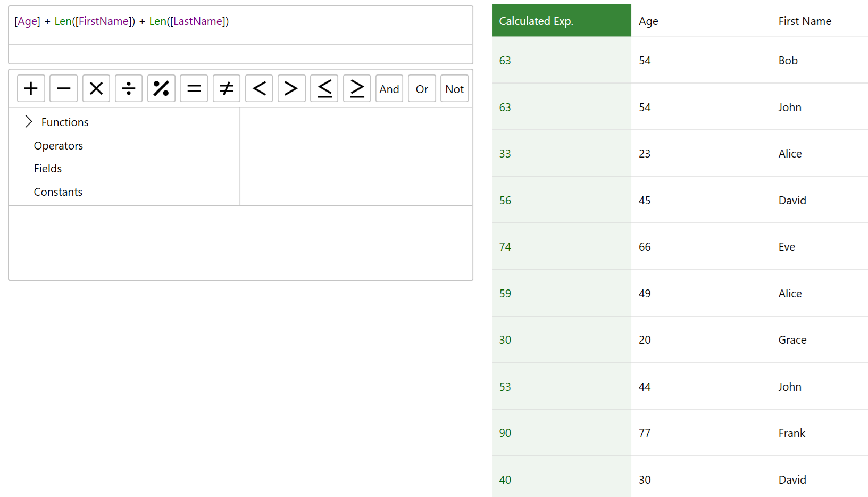Screen dimensions: 868x497
Task: Select the Age column header
Action: pos(648,21)
